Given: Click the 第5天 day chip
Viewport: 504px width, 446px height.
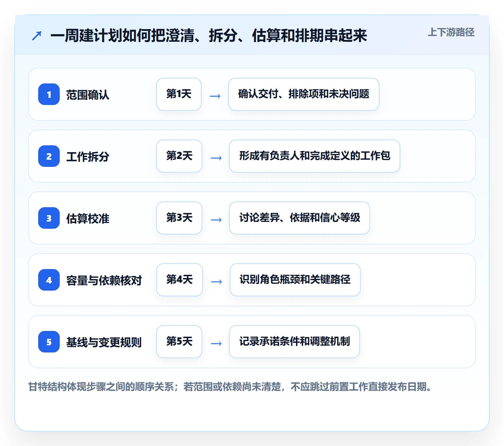Looking at the screenshot, I should [x=179, y=342].
